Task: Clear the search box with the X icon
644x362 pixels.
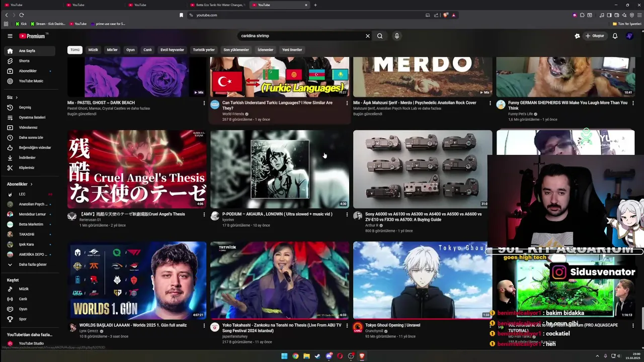Action: (x=367, y=36)
